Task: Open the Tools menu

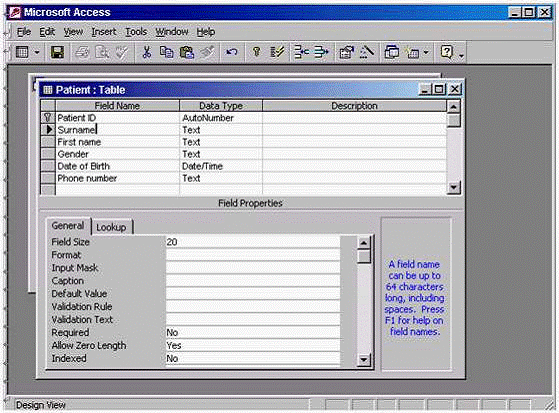Action: (136, 32)
